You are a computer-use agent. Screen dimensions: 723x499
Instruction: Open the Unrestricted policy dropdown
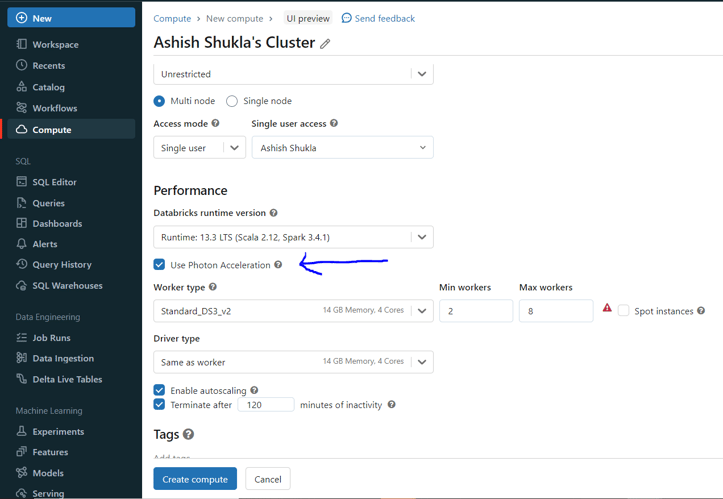point(293,74)
